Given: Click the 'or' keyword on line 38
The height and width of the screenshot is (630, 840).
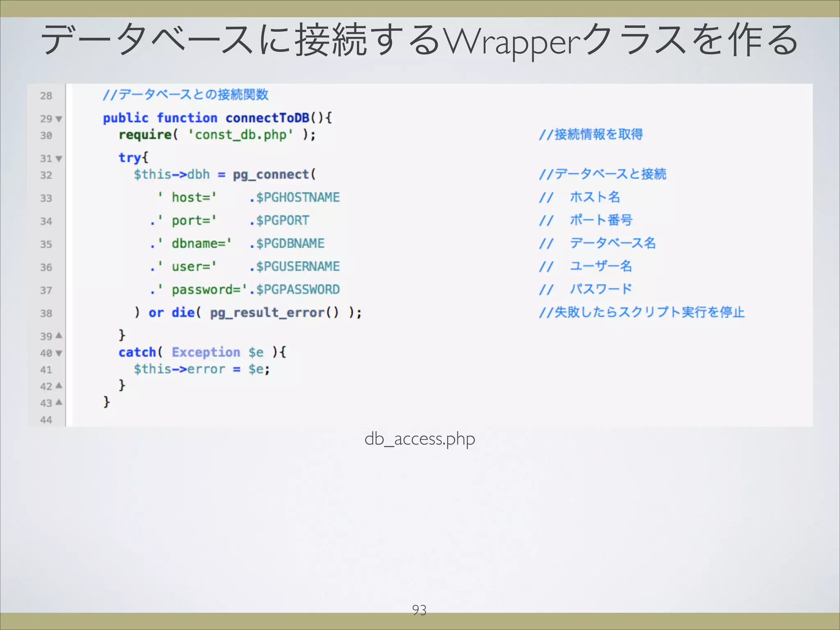Looking at the screenshot, I should pos(156,313).
